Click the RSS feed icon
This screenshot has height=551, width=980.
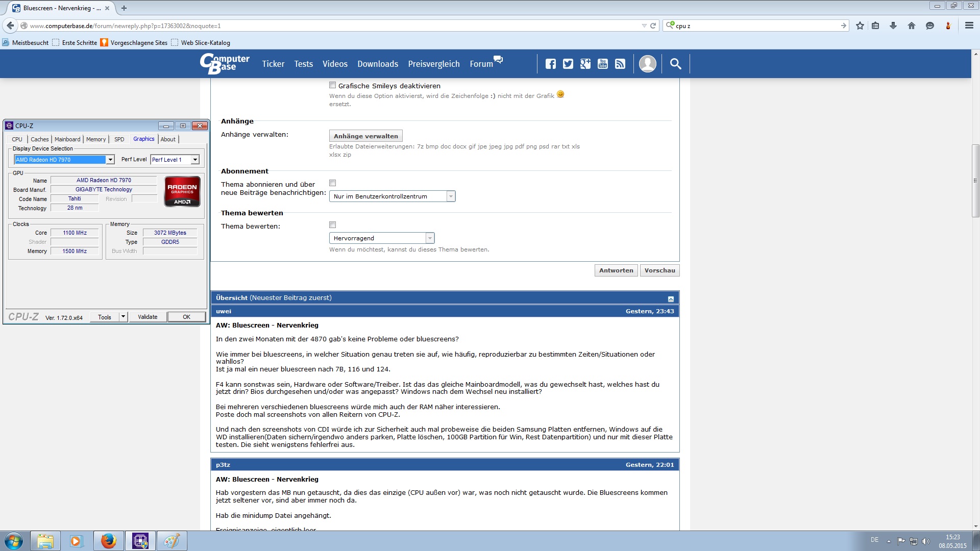tap(620, 64)
